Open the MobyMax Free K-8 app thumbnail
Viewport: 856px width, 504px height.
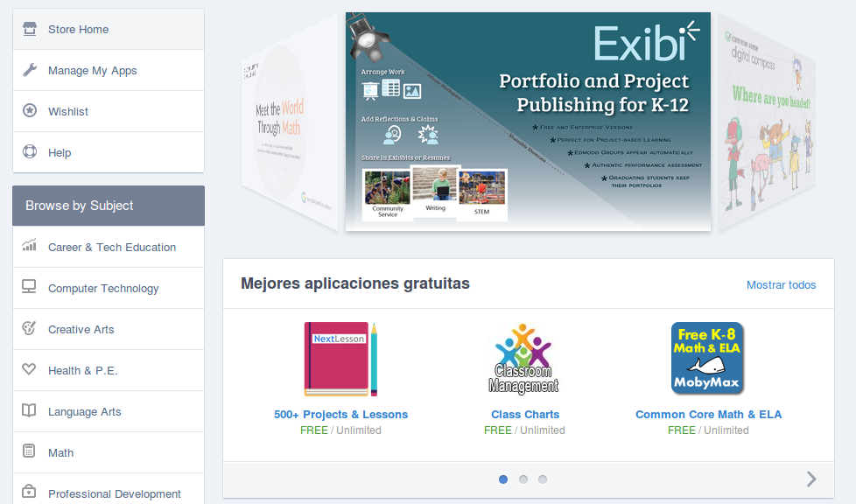point(707,359)
